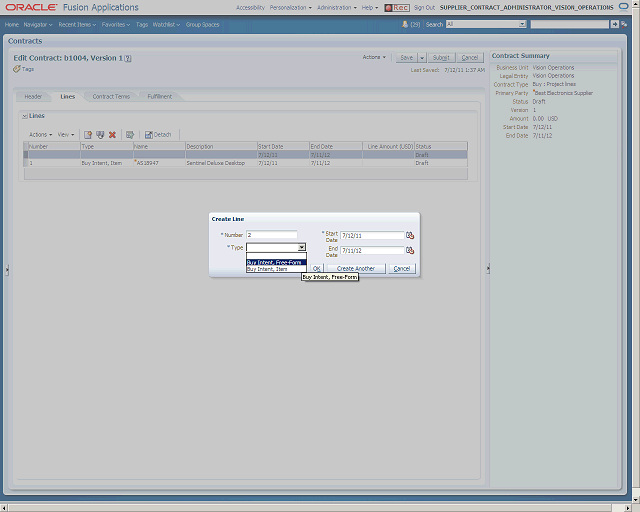
Task: Open the Save button dropdown arrow
Action: 422,58
